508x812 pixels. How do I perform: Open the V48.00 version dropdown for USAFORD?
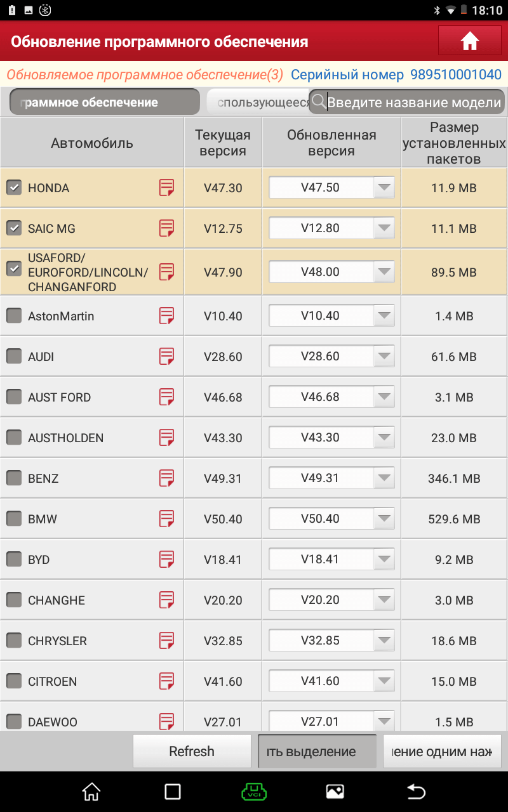click(331, 272)
